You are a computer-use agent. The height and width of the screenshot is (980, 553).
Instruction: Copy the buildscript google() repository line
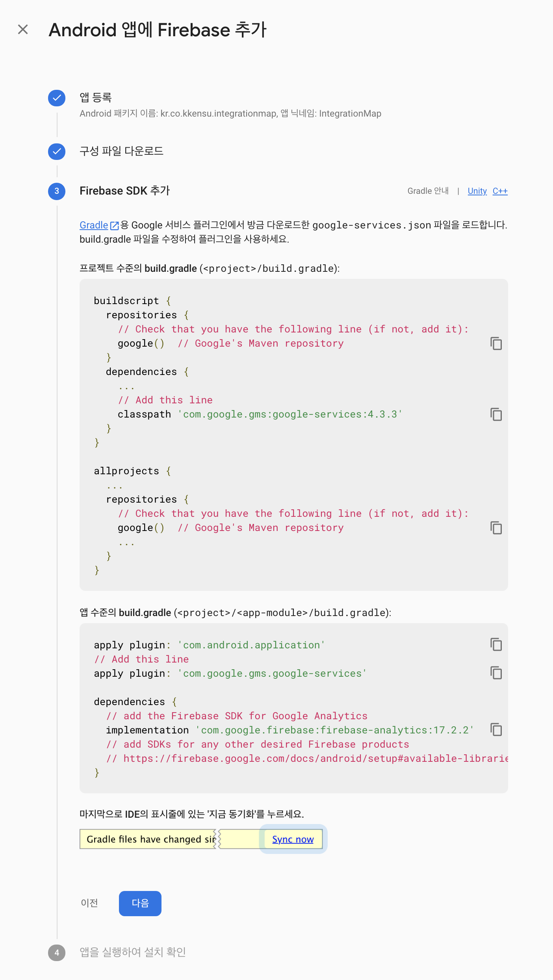(x=496, y=343)
